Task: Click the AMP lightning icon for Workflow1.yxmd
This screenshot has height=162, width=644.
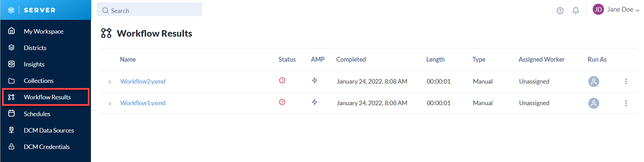Action: coord(315,102)
